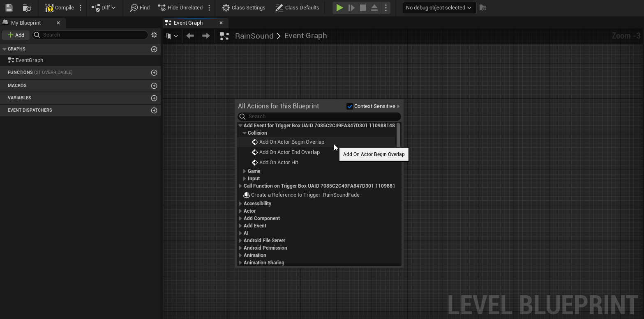
Task: Focus the actions menu search field
Action: click(x=319, y=117)
